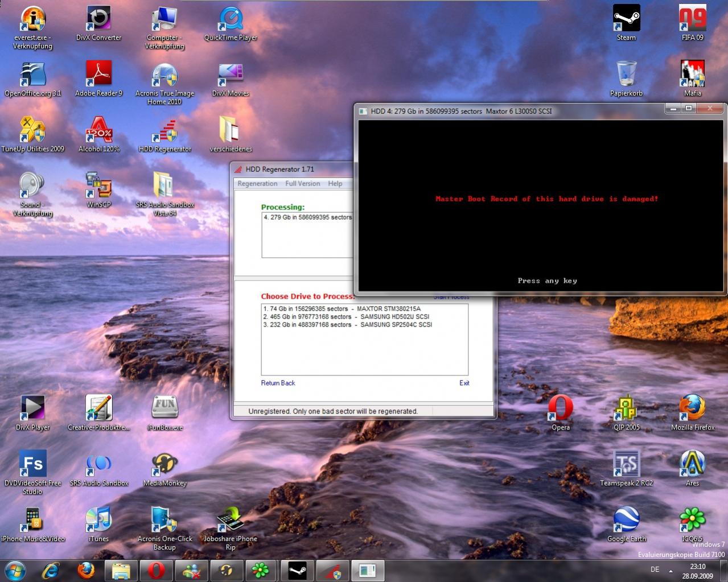The width and height of the screenshot is (728, 582).
Task: Launch Acronis One-Click Backup icon
Action: [164, 519]
